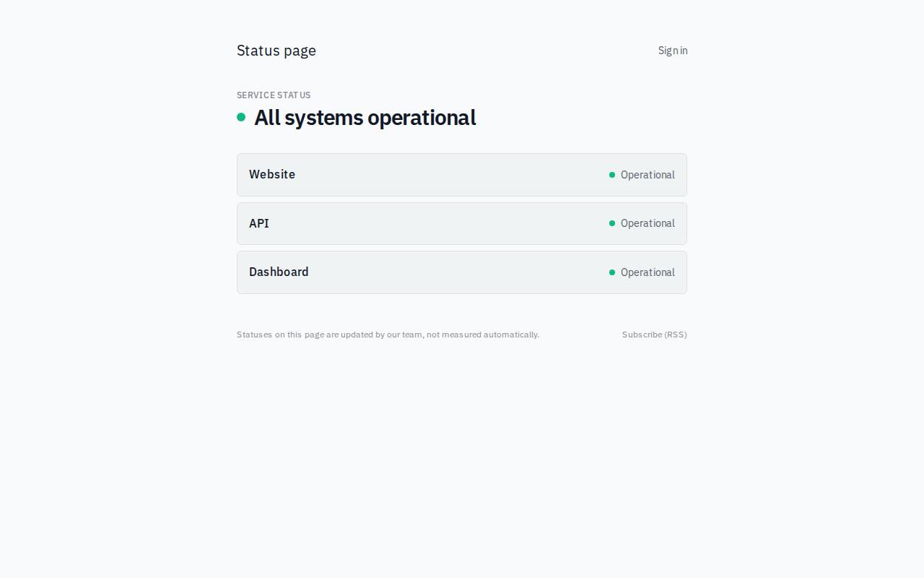924x578 pixels.
Task: Click the green dot beside API's status
Action: (612, 223)
